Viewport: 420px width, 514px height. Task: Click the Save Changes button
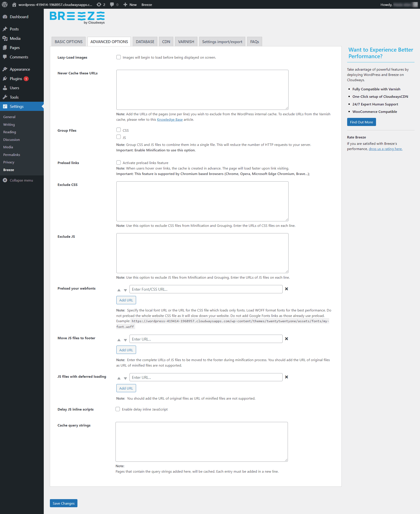(64, 503)
